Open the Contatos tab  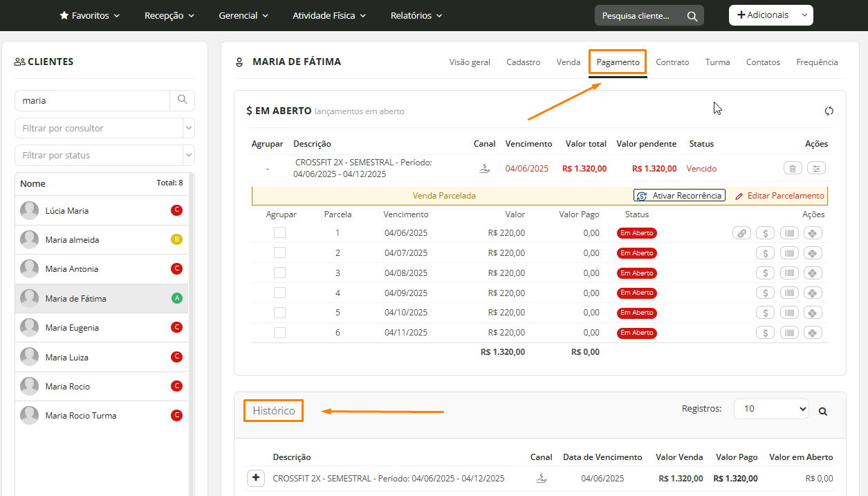(x=763, y=62)
